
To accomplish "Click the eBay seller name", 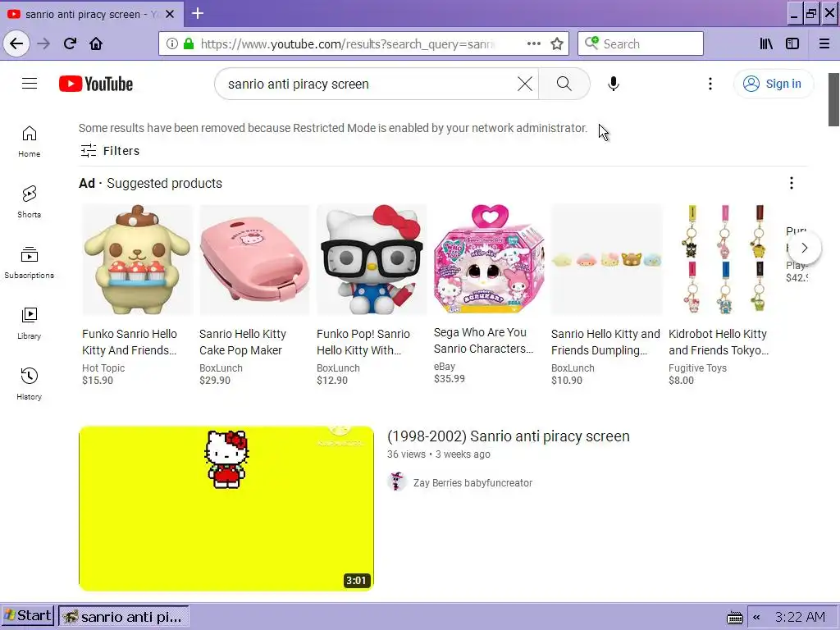I will pos(445,367).
